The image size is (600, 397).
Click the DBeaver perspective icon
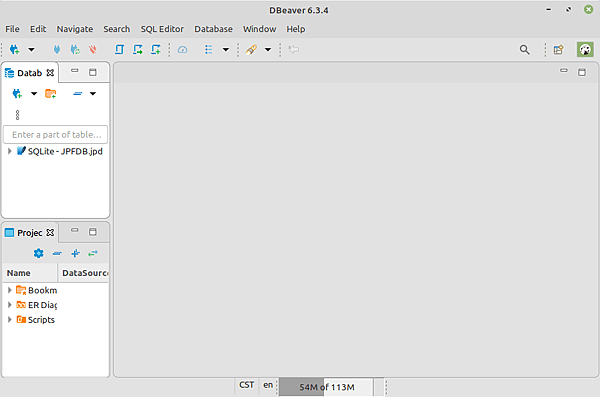click(x=585, y=49)
